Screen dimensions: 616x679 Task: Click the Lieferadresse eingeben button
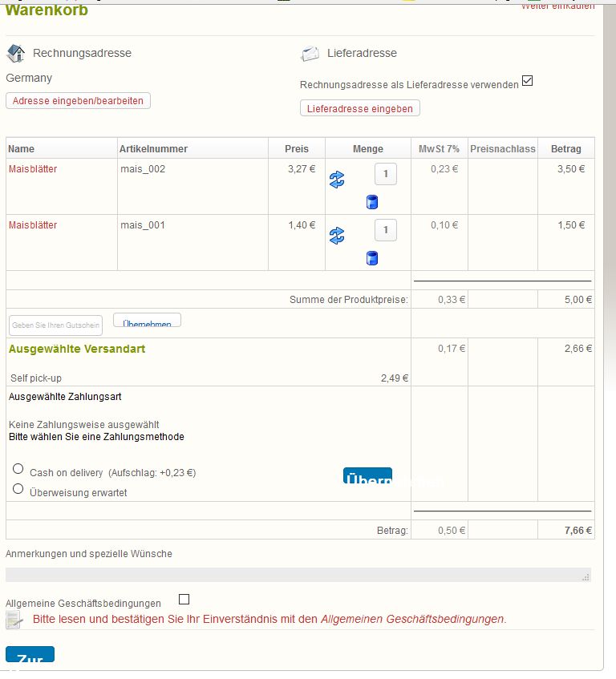pos(359,108)
